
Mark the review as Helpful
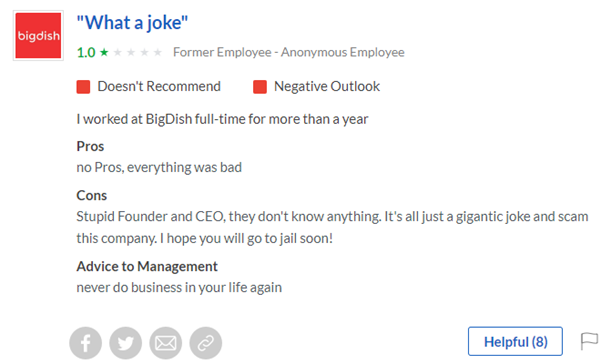pyautogui.click(x=515, y=341)
